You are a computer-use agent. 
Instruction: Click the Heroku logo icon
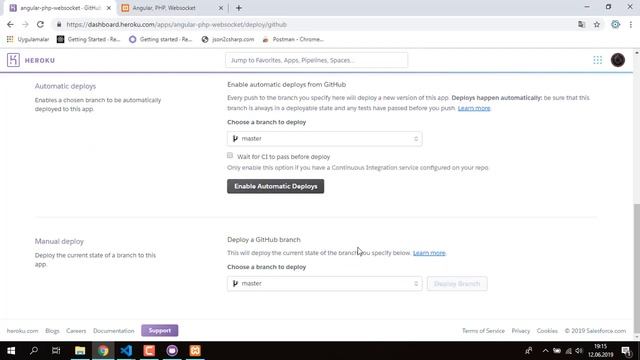pyautogui.click(x=13, y=60)
